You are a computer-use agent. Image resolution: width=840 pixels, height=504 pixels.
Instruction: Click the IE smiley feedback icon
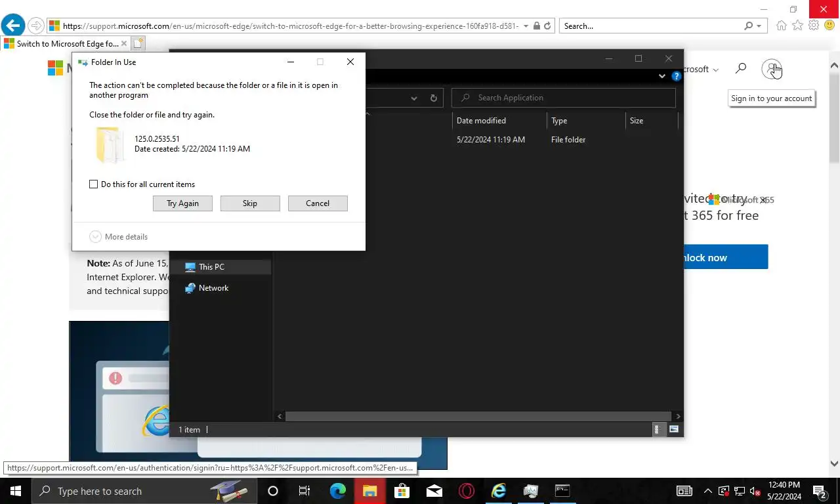830,26
